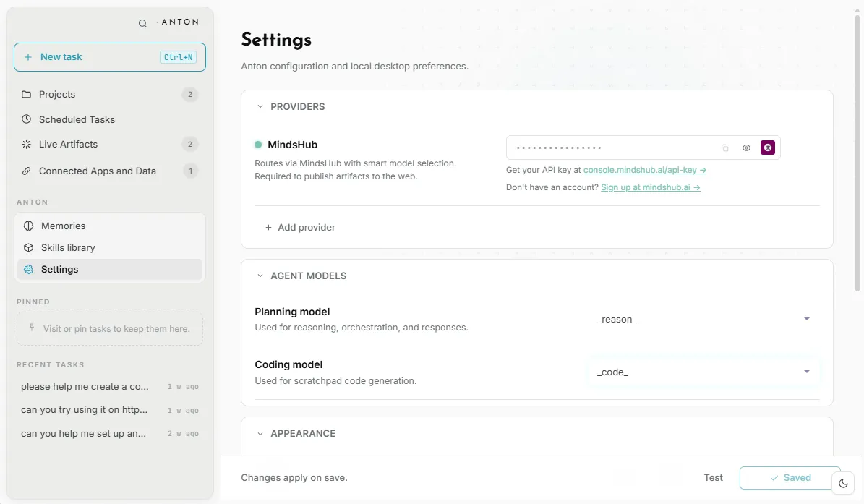864x504 pixels.
Task: Open console.mindshub.ai/api-key link
Action: 645,170
